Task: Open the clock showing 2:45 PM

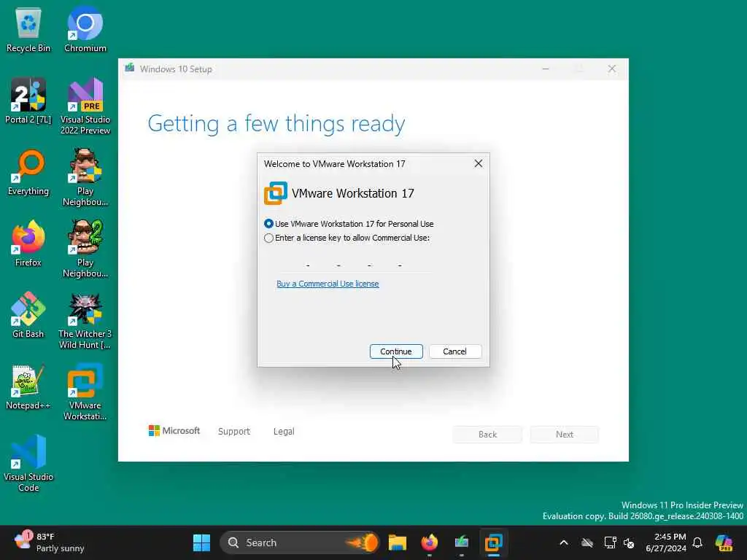Action: (x=665, y=542)
